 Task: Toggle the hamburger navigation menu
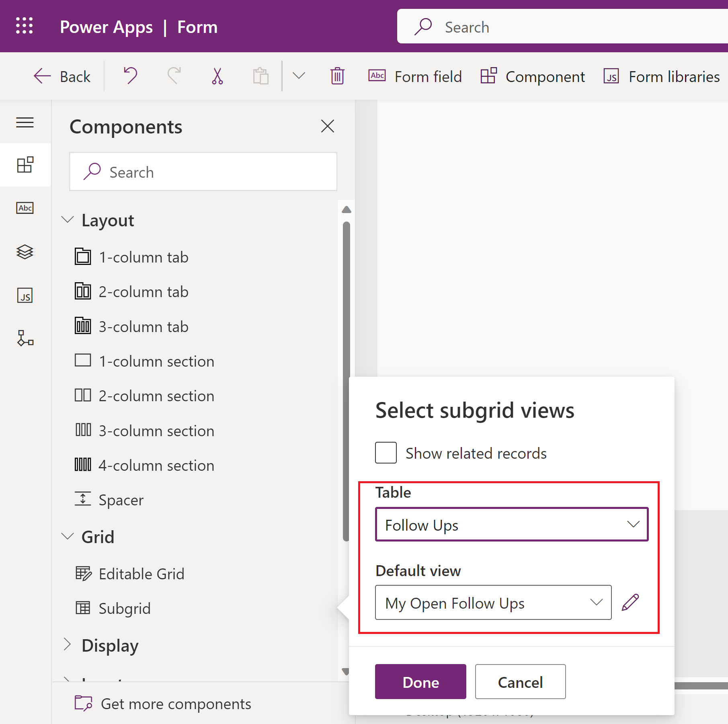25,122
